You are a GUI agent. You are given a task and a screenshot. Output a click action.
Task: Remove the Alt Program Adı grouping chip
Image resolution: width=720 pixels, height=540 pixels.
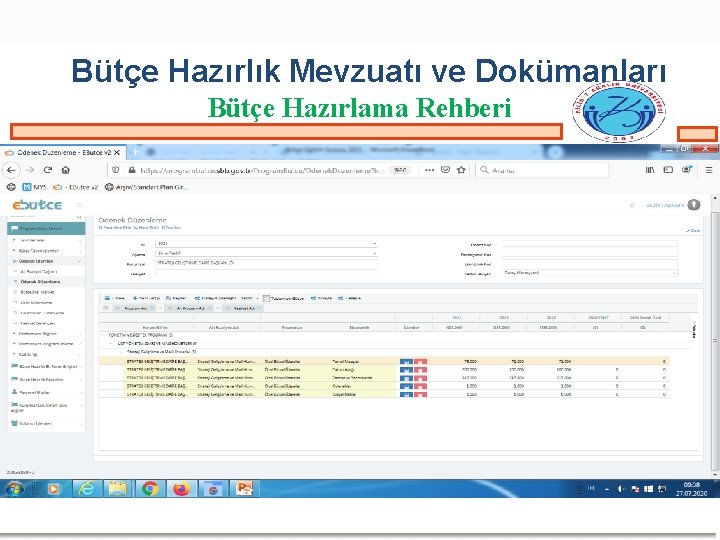coord(210,308)
